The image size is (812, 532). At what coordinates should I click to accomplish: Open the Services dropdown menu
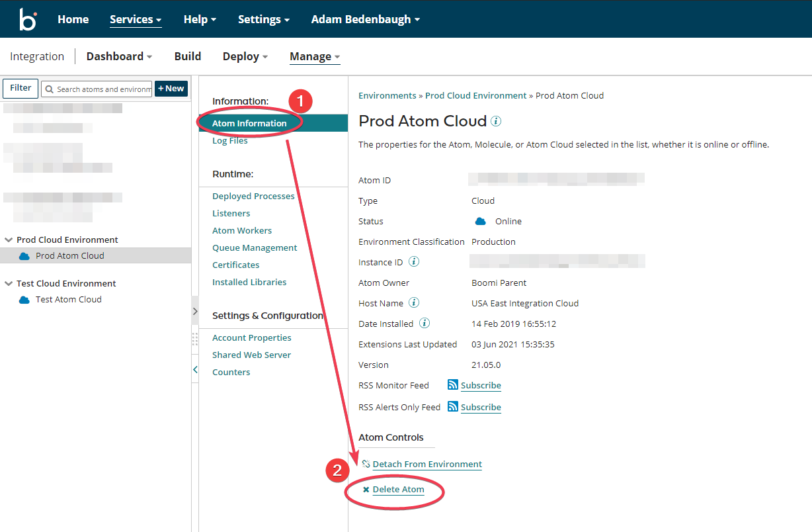136,19
